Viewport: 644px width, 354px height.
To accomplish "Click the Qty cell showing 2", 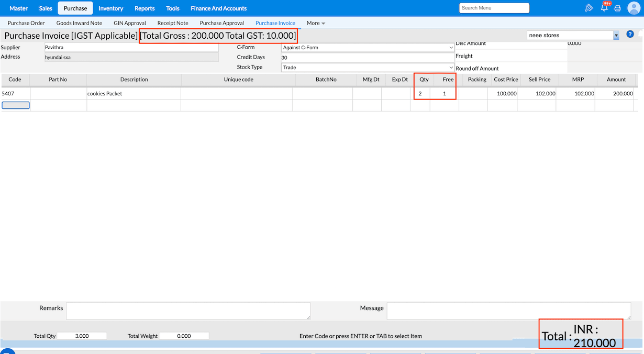I will pyautogui.click(x=420, y=93).
